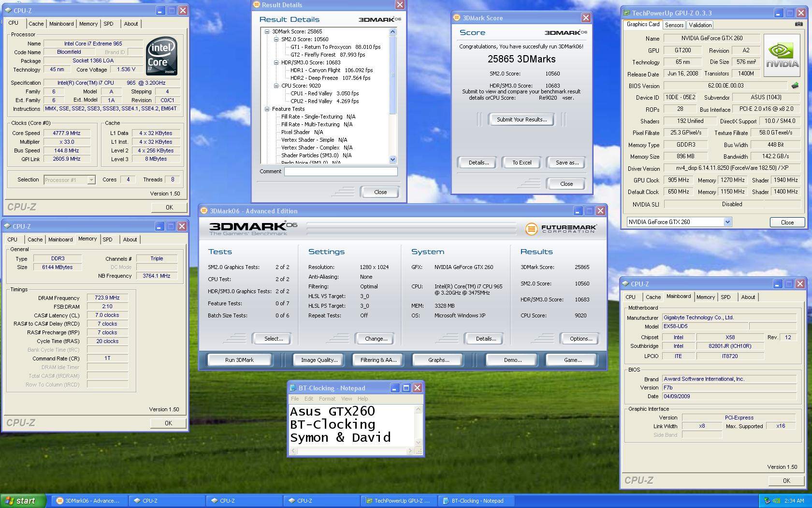Click the Futuremark logo in 3DMark06

(x=561, y=228)
